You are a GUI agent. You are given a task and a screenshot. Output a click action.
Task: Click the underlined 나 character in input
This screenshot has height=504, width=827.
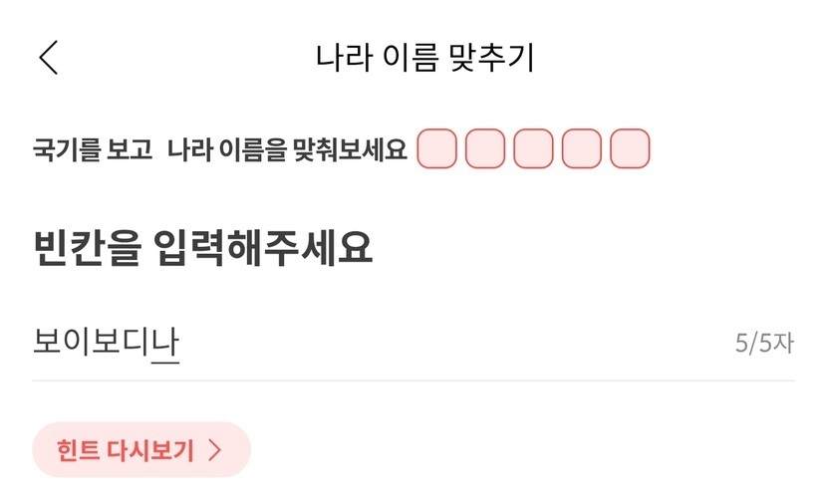tap(165, 343)
